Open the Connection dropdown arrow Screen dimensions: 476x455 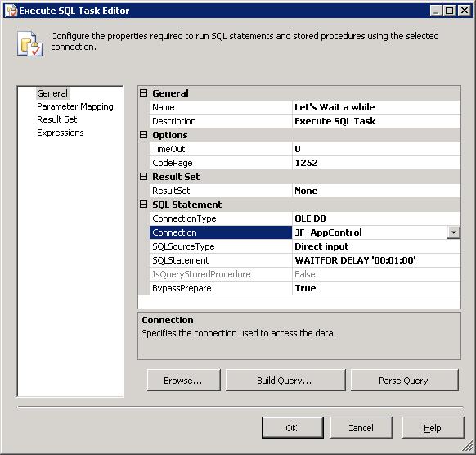coord(454,232)
